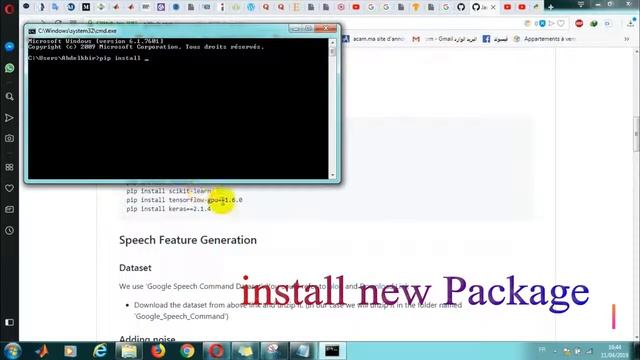Open the red ad blocker extension icon
Screen dimensions: 640x360
click(x=579, y=23)
